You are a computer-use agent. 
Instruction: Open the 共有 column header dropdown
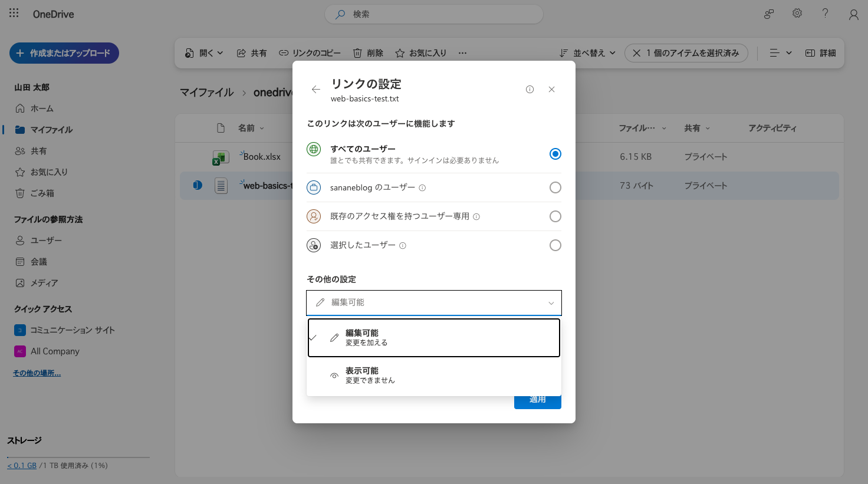point(697,128)
